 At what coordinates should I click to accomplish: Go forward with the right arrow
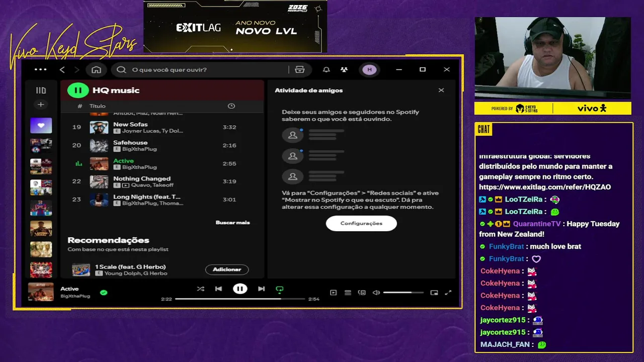pos(76,69)
